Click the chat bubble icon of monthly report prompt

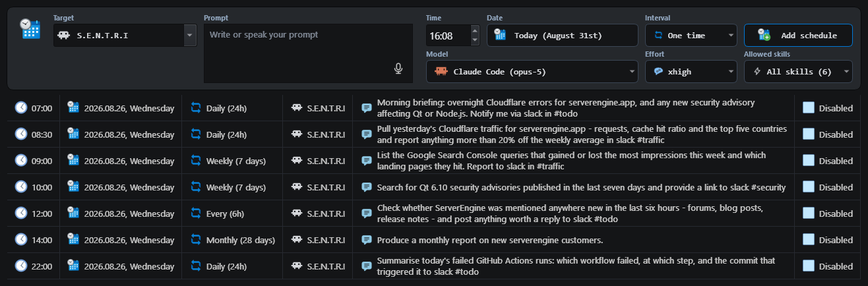pyautogui.click(x=367, y=240)
